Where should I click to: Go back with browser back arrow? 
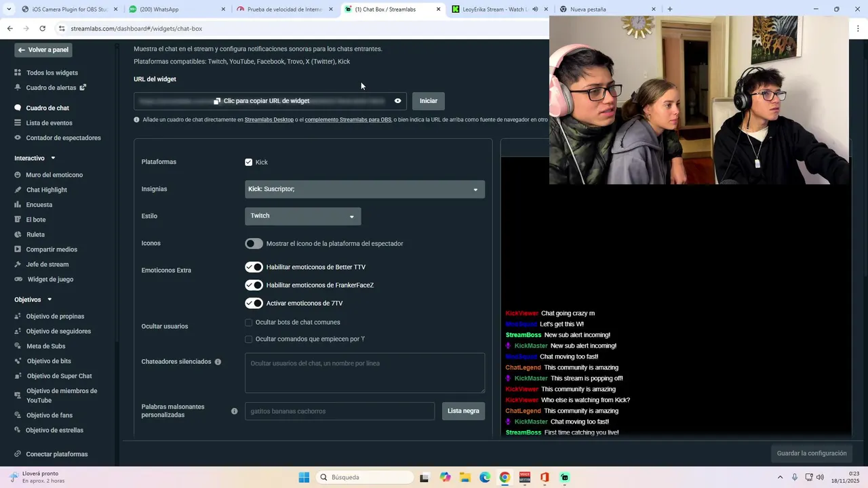point(9,28)
